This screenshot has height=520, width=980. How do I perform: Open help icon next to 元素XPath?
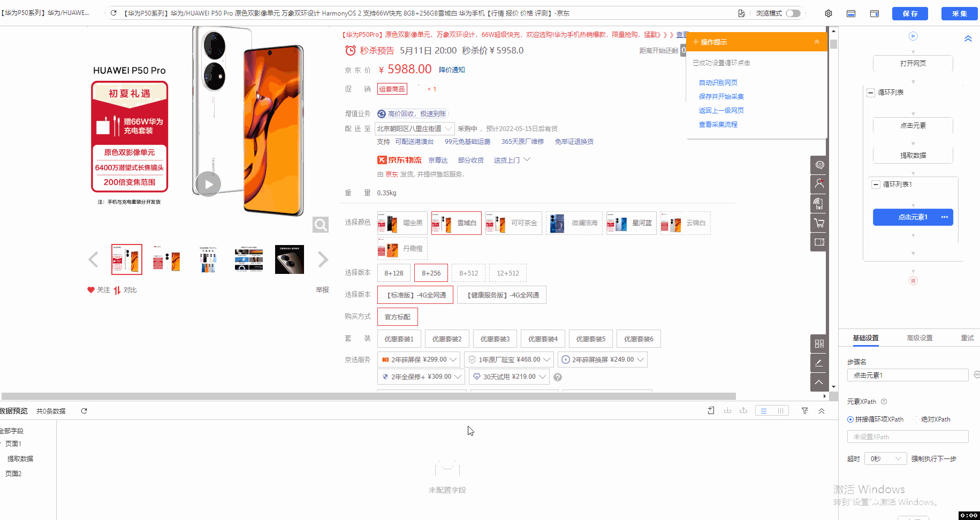tap(884, 402)
